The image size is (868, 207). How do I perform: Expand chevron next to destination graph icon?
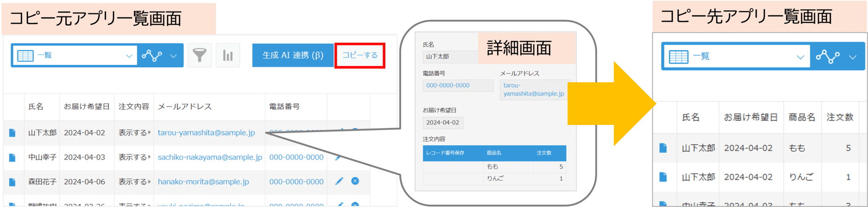853,57
